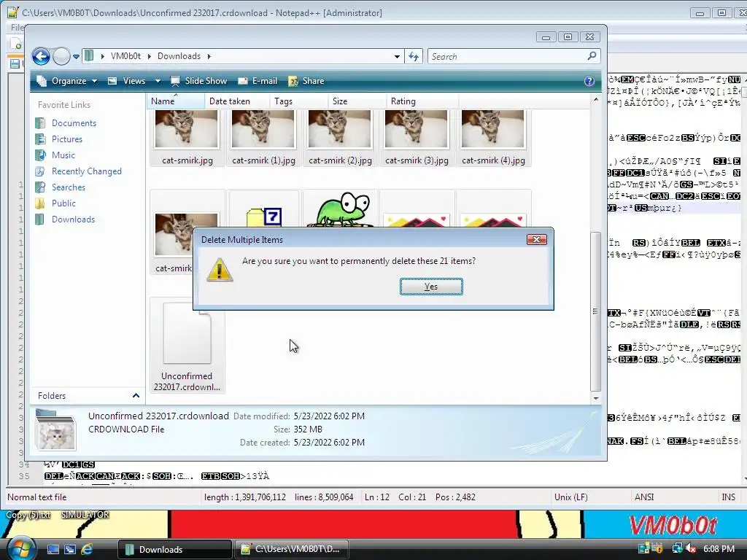
Task: Toggle INS mode in Notepad++ status bar
Action: [x=728, y=497]
